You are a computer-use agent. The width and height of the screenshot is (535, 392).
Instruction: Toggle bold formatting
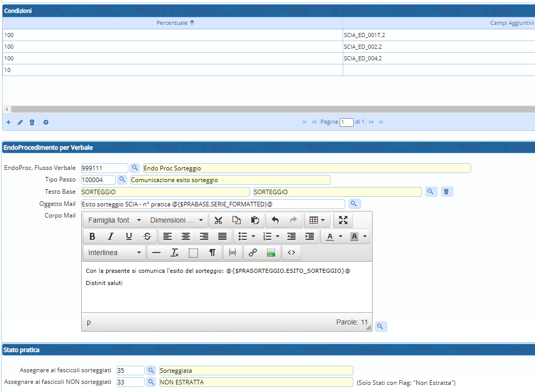tap(92, 236)
